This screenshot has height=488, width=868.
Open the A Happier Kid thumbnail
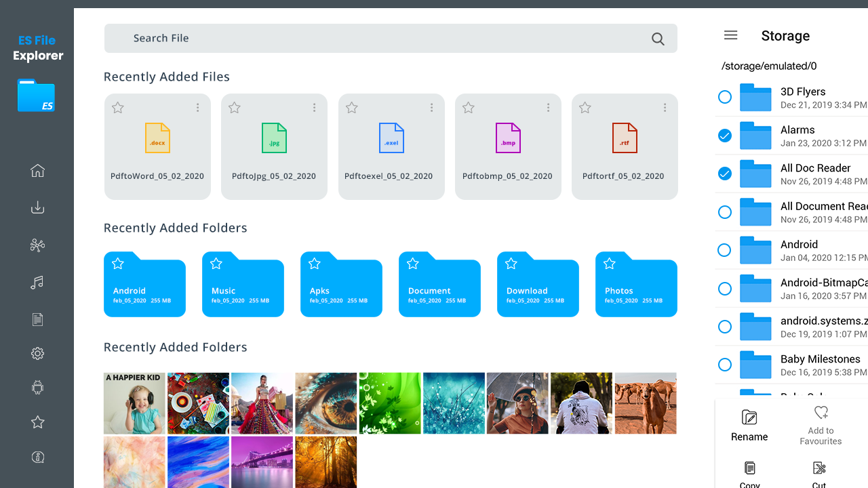pos(134,403)
